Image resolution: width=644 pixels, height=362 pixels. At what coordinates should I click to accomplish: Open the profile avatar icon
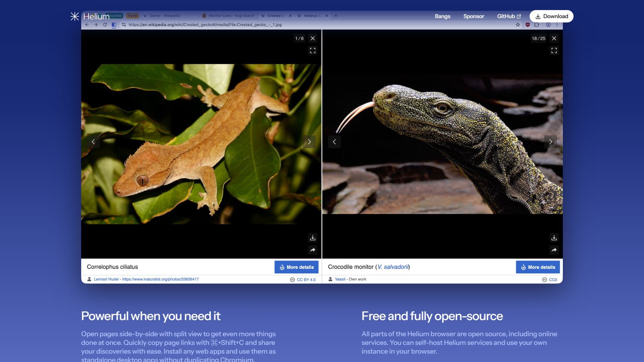pos(548,24)
